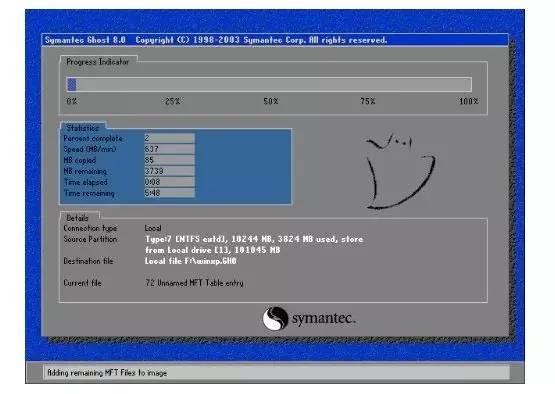Click the 'symantec.' wordmark text
The height and width of the screenshot is (394, 555).
tap(324, 318)
